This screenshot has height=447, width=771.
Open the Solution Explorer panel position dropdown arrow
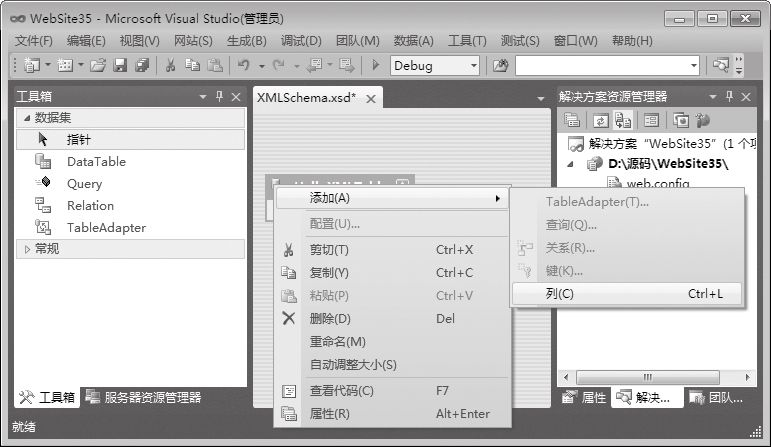(x=713, y=97)
